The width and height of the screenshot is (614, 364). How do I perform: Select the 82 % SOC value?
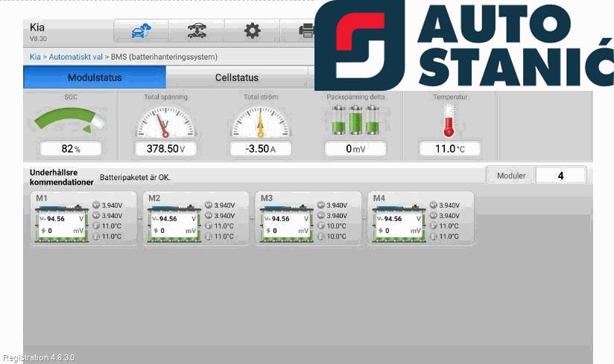click(x=71, y=149)
